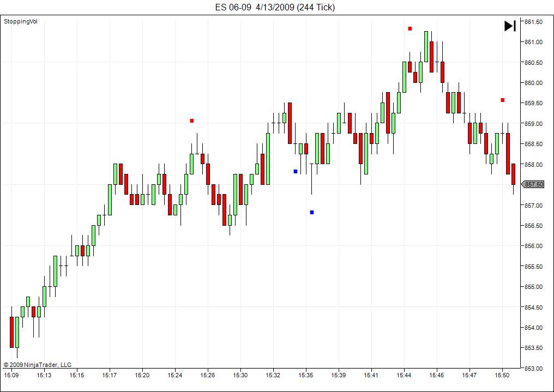Viewport: 554px width, 392px height.
Task: Click the 15:44 time axis label
Action: tap(404, 375)
